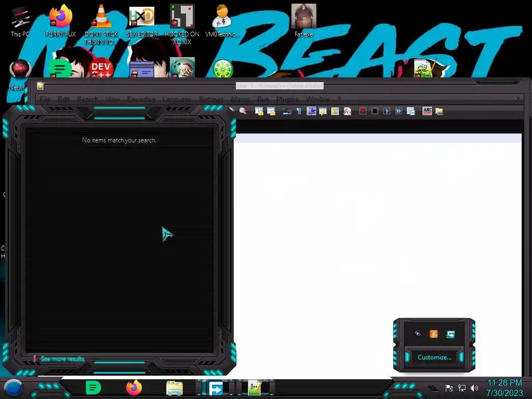Select the Notepad++ chameleon desktop icon
532x399 pixels.
click(x=423, y=68)
